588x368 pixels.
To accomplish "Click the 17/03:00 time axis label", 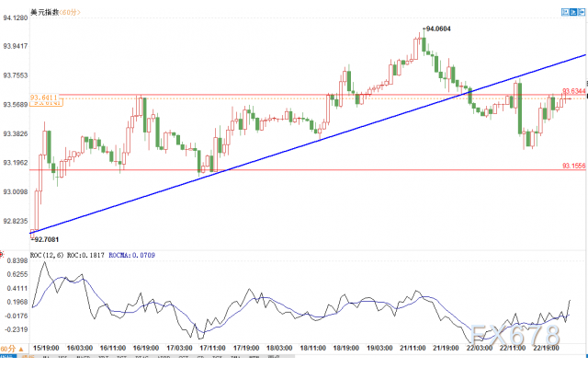I will (x=179, y=348).
